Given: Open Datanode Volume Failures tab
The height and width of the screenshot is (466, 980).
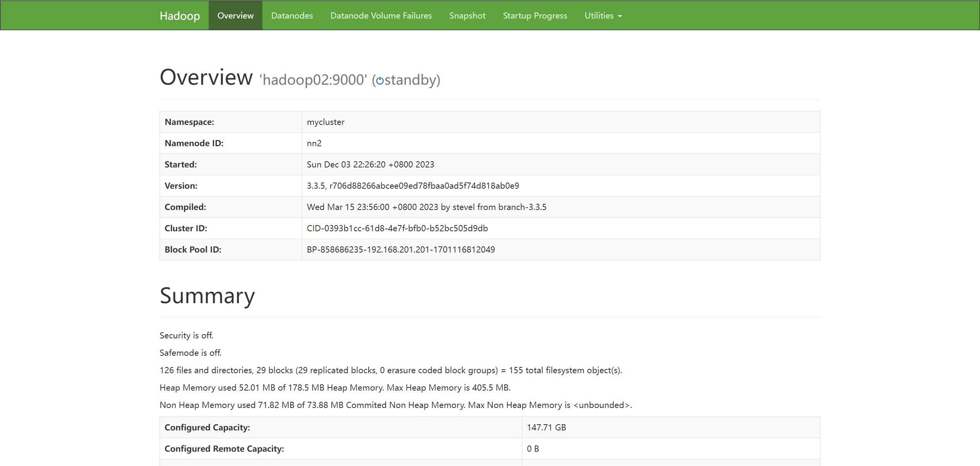Looking at the screenshot, I should [381, 15].
